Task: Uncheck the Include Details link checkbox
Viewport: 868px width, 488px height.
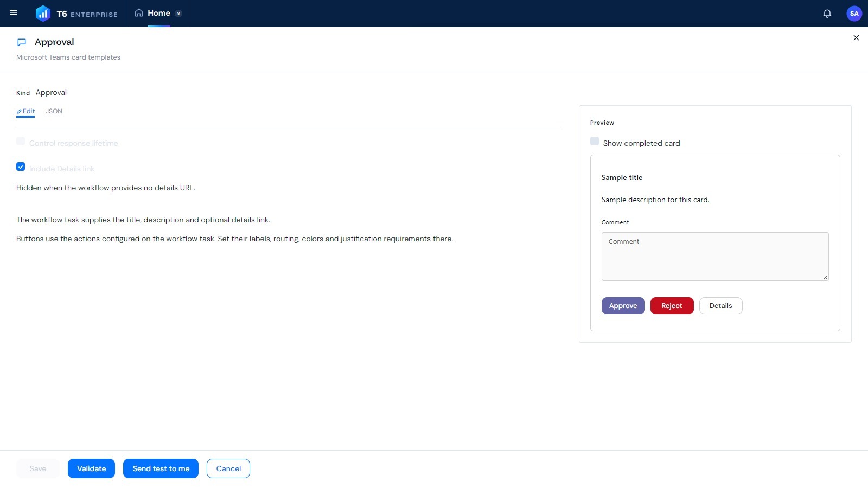Action: pyautogui.click(x=21, y=166)
